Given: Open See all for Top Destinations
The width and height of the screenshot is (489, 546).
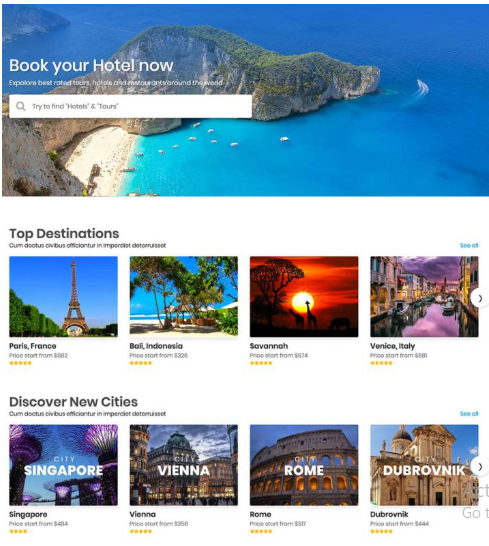Looking at the screenshot, I should [x=469, y=245].
